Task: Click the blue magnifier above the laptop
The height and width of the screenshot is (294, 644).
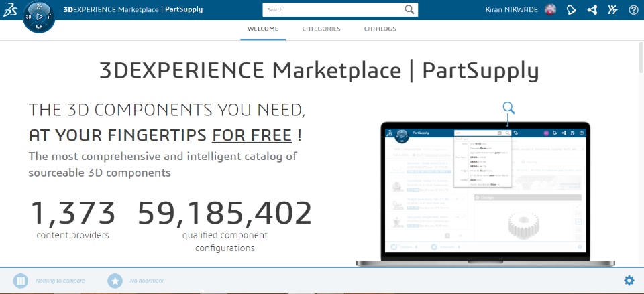Action: tap(508, 108)
